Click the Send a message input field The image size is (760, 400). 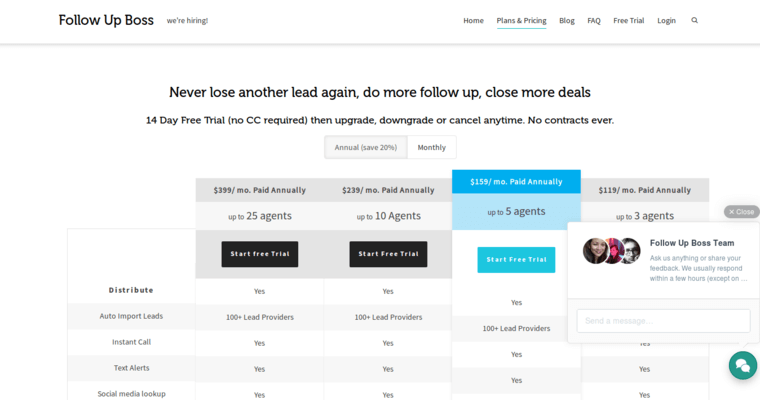663,321
